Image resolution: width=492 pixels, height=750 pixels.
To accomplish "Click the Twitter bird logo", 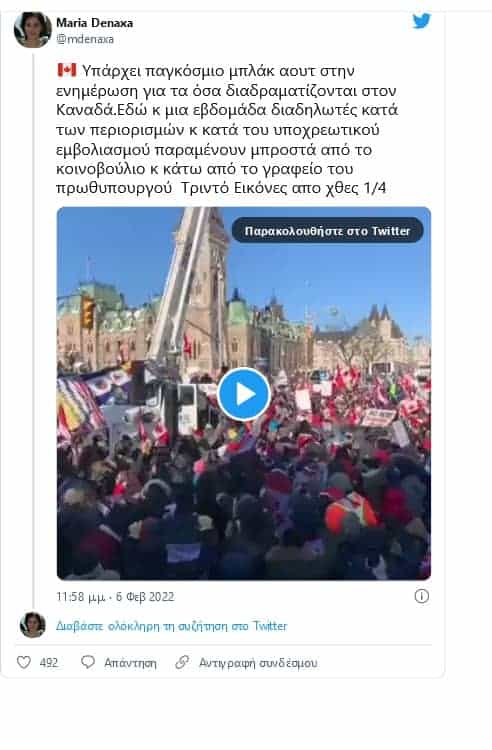I will [x=422, y=21].
